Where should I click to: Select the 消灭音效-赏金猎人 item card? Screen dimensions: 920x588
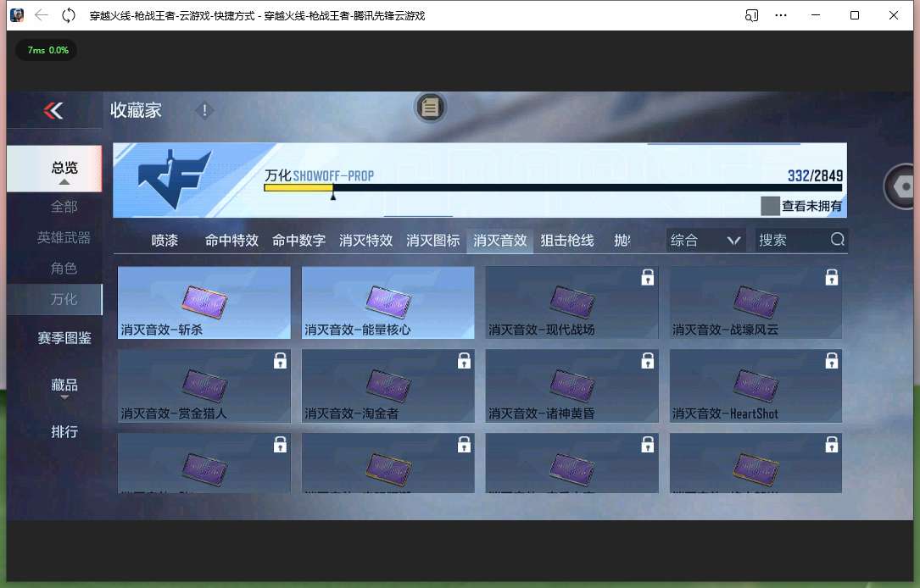[x=204, y=386]
